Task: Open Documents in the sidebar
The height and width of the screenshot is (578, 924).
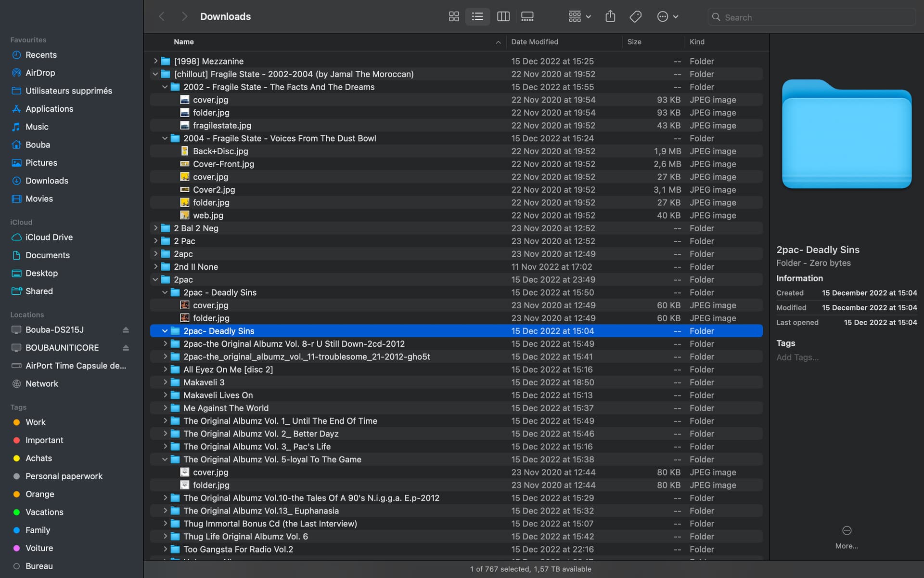Action: (47, 255)
